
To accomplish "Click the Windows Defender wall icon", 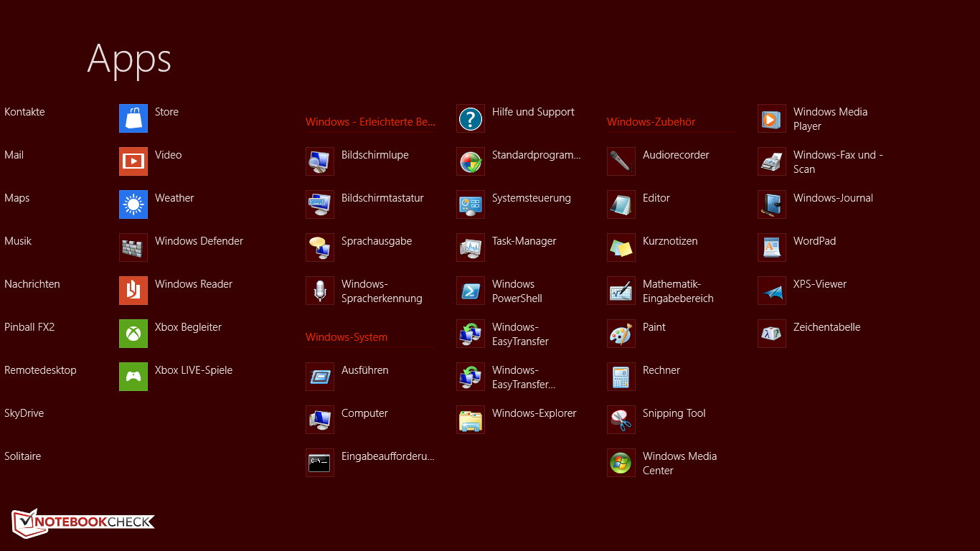I will click(x=133, y=248).
